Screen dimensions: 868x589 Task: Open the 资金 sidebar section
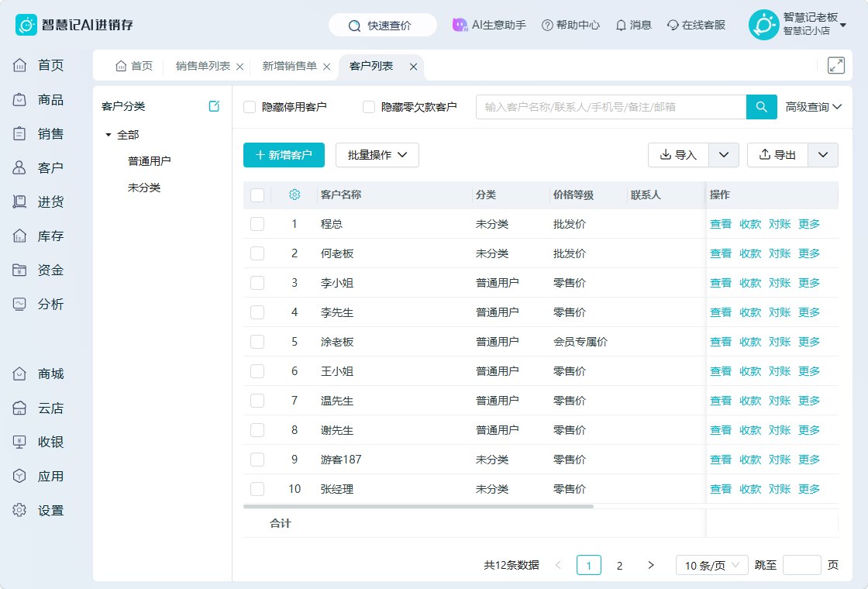(38, 270)
